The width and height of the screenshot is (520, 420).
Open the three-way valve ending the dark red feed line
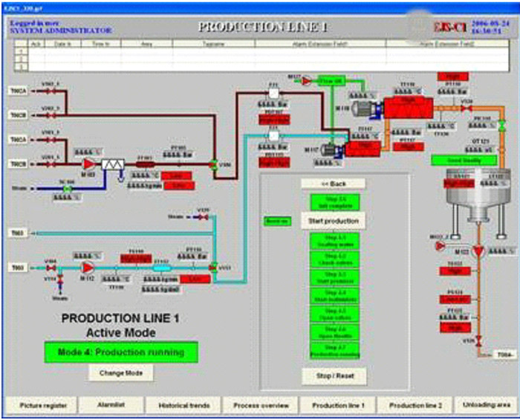point(215,165)
